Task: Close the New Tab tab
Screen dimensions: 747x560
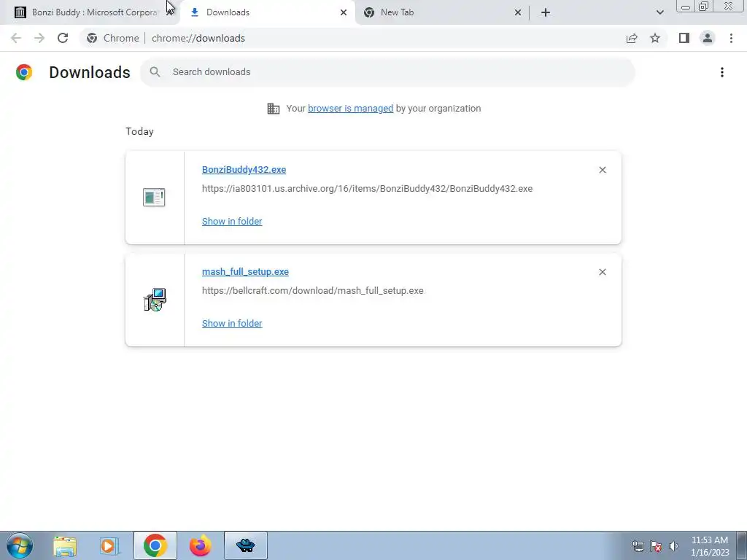Action: pos(518,12)
